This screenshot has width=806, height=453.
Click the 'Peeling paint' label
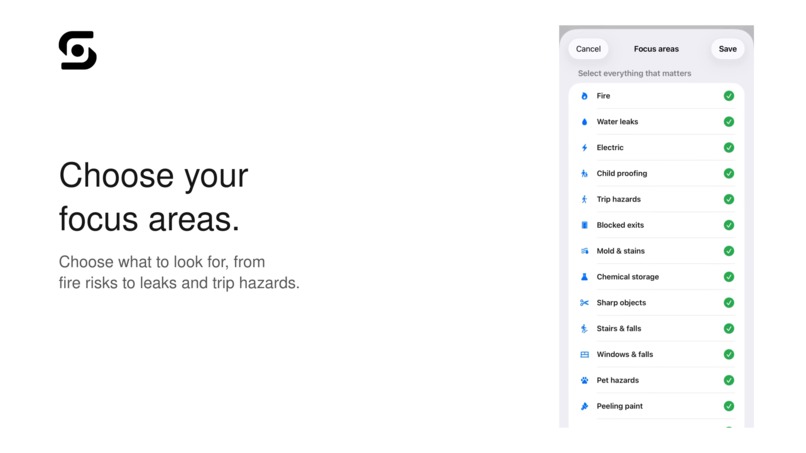click(x=619, y=406)
